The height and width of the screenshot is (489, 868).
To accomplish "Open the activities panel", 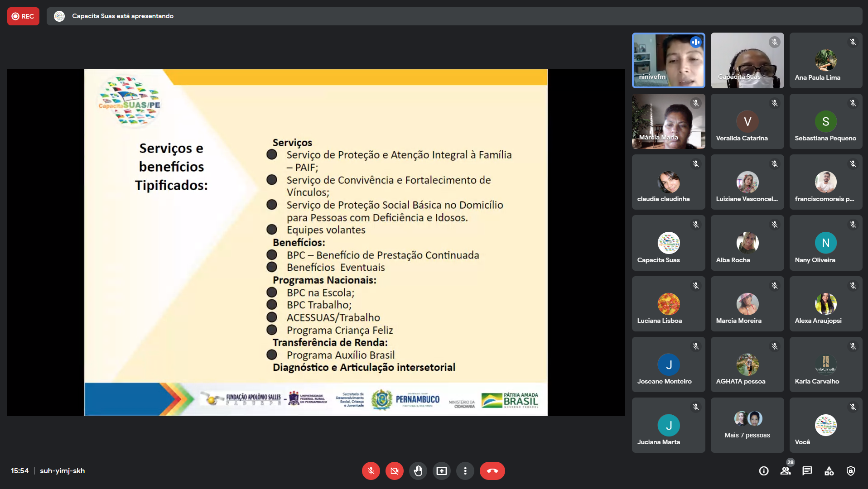I will coord(829,471).
